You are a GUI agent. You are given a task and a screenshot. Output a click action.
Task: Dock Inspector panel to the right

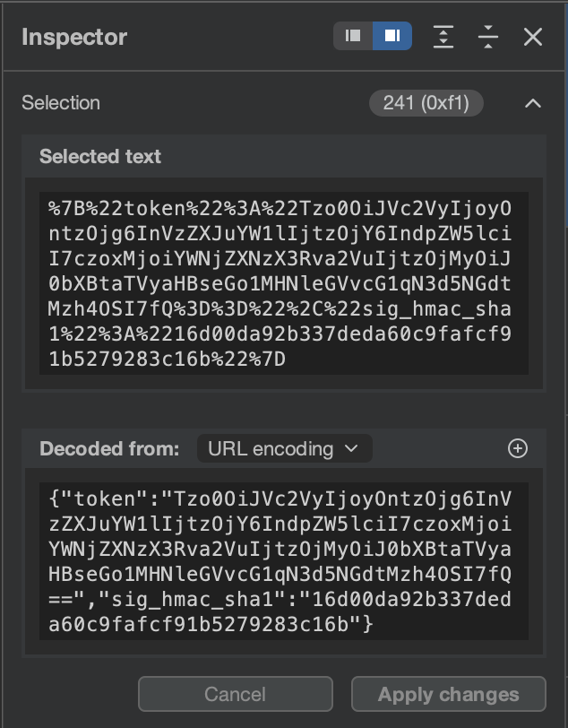tap(392, 37)
